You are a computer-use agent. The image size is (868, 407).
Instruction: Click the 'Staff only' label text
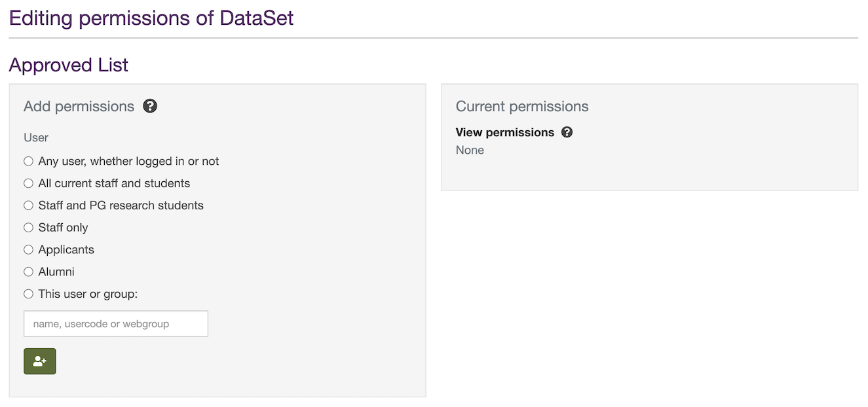point(63,228)
